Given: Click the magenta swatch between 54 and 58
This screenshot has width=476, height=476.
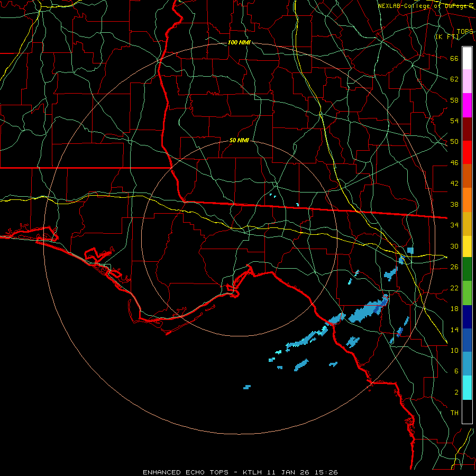Looking at the screenshot, I should tap(467, 105).
